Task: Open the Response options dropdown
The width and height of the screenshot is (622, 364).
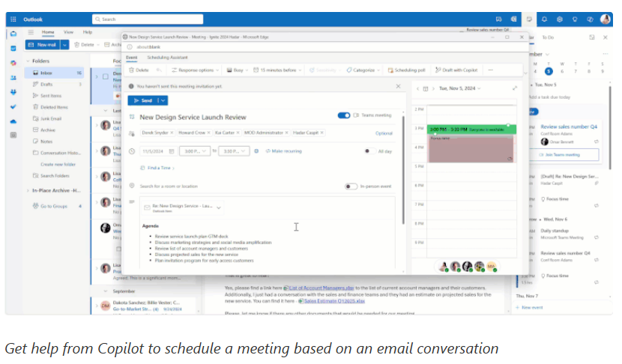Action: click(195, 70)
